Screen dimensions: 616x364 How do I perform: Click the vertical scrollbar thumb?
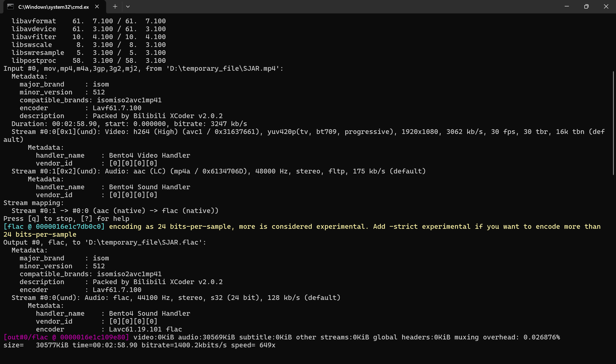click(x=613, y=123)
